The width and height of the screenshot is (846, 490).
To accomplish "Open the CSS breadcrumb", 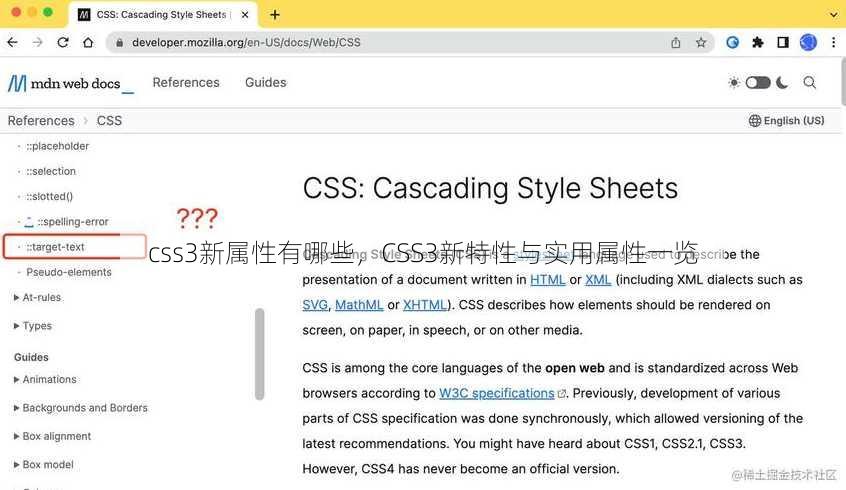I will coord(109,120).
